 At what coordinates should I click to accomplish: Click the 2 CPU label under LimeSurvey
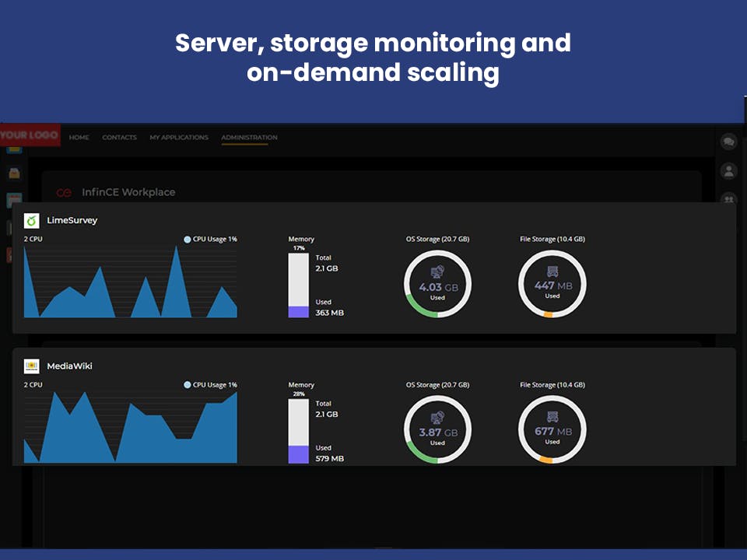tap(33, 239)
